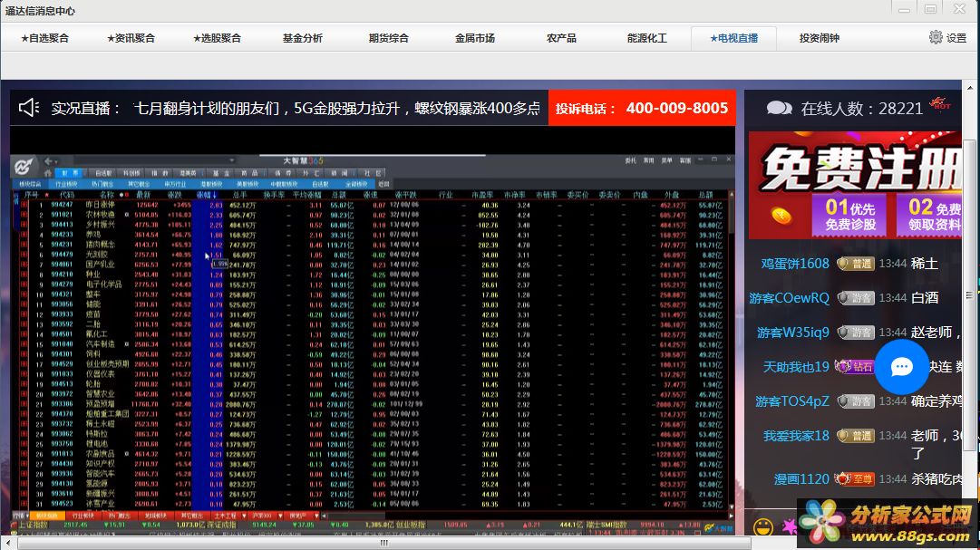Click username 游客TOS4pZ in chat
980x550 pixels.
pos(791,401)
